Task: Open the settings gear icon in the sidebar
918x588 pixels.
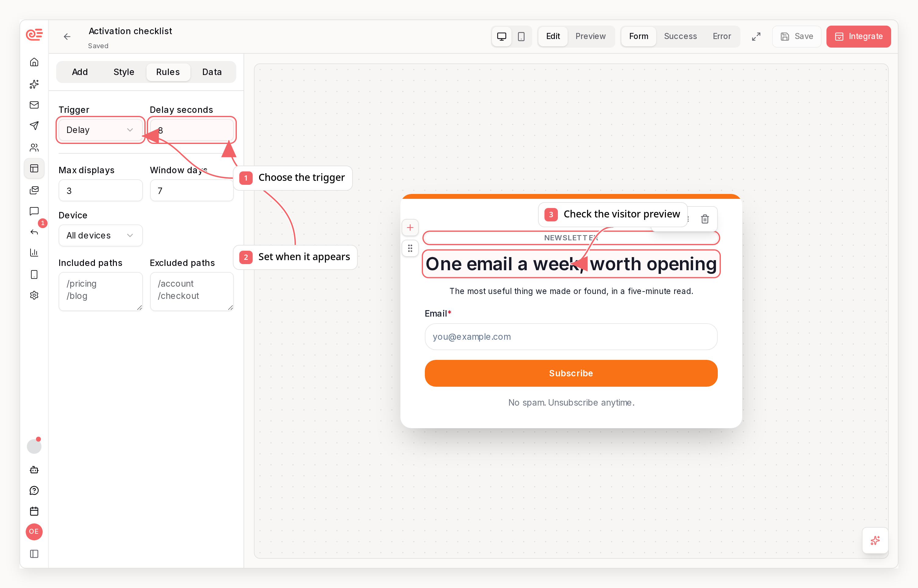Action: [34, 295]
